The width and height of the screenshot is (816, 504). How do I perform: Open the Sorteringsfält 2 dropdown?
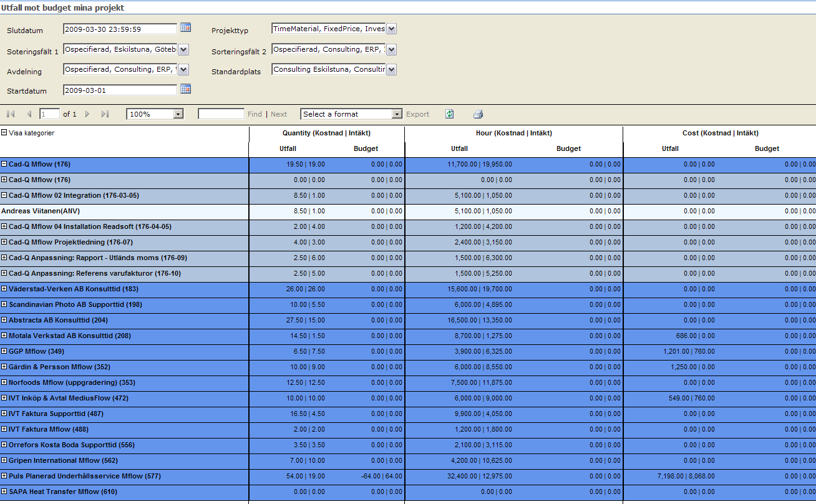point(391,49)
